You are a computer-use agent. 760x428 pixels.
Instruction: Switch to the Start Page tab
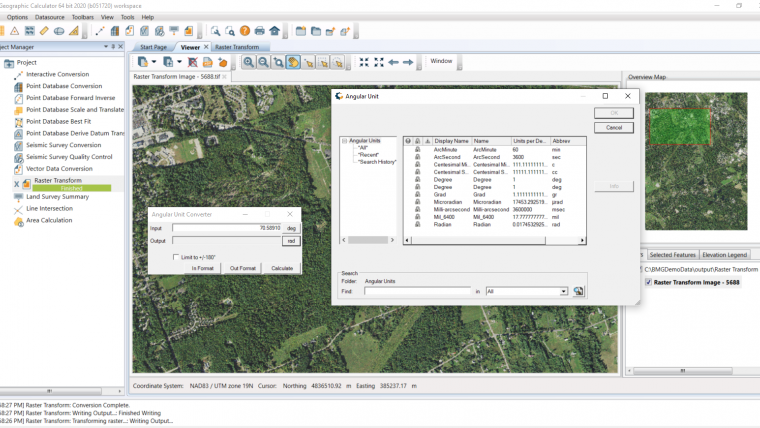[153, 47]
